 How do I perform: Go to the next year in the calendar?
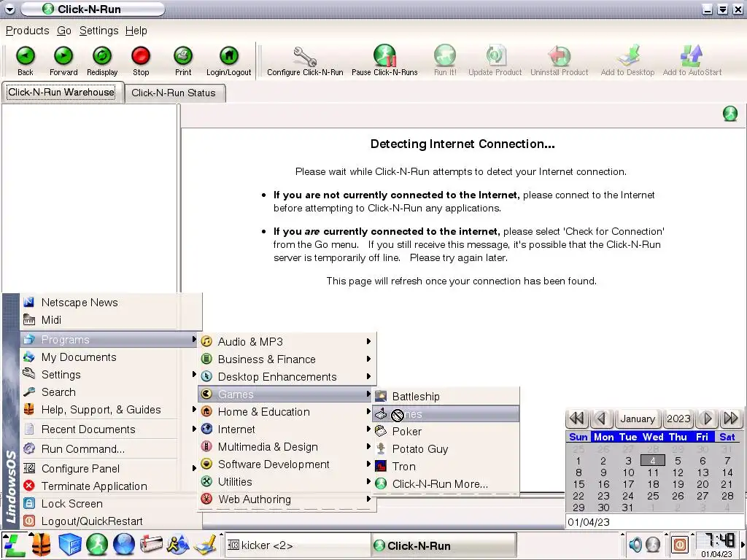click(731, 419)
